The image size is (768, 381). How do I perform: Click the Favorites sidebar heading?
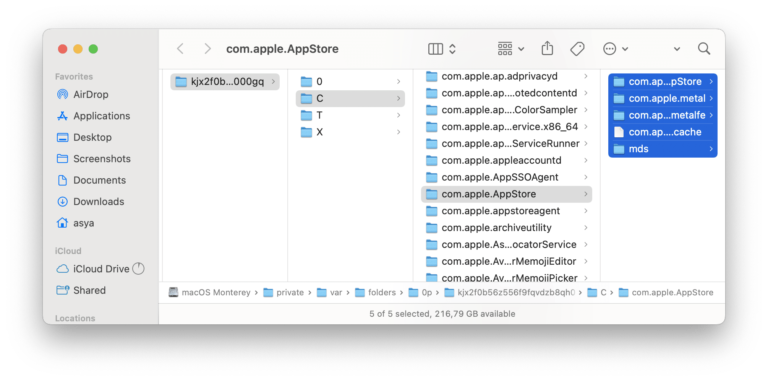pos(74,76)
